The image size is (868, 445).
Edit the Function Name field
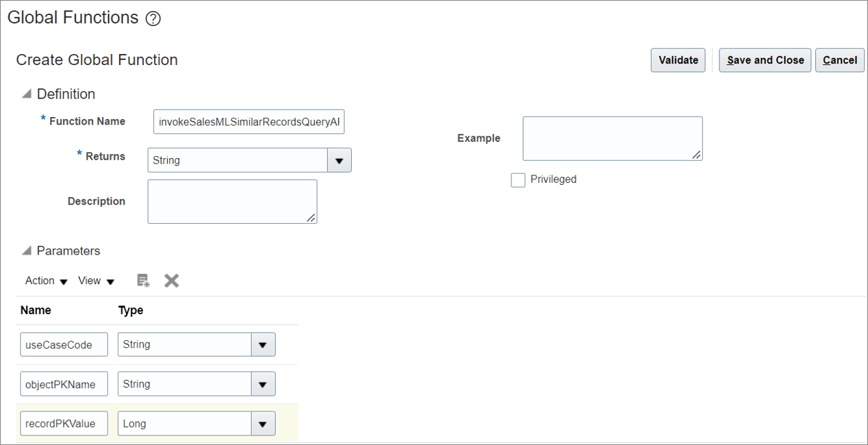tap(248, 121)
